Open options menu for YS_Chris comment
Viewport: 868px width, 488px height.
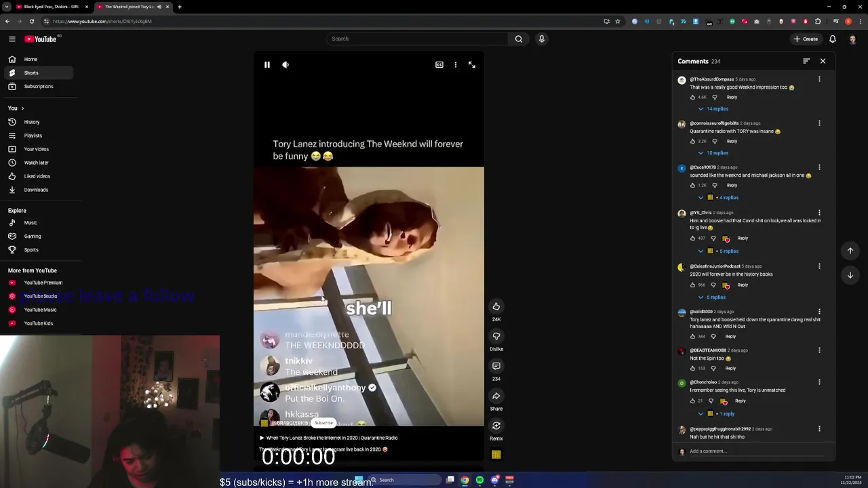point(819,213)
